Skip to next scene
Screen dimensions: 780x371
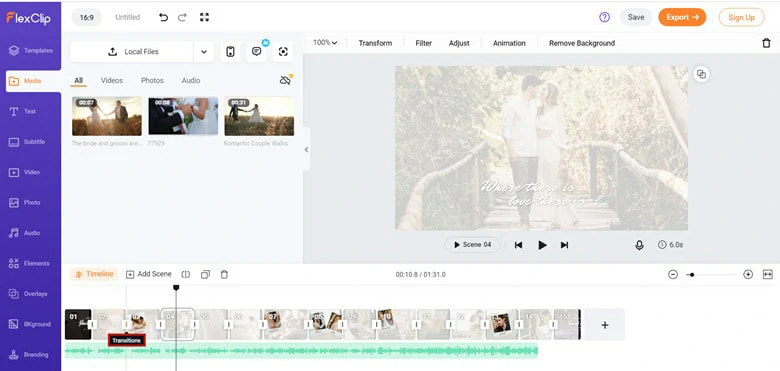564,245
